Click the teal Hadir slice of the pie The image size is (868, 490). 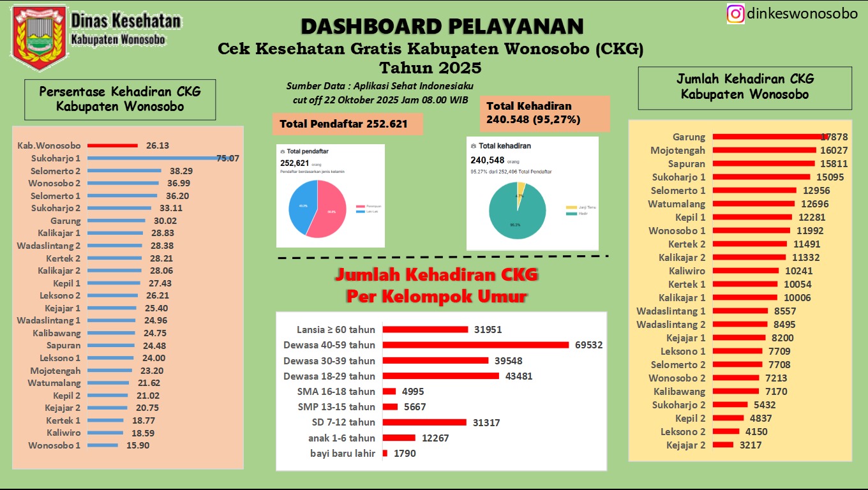[x=515, y=225]
